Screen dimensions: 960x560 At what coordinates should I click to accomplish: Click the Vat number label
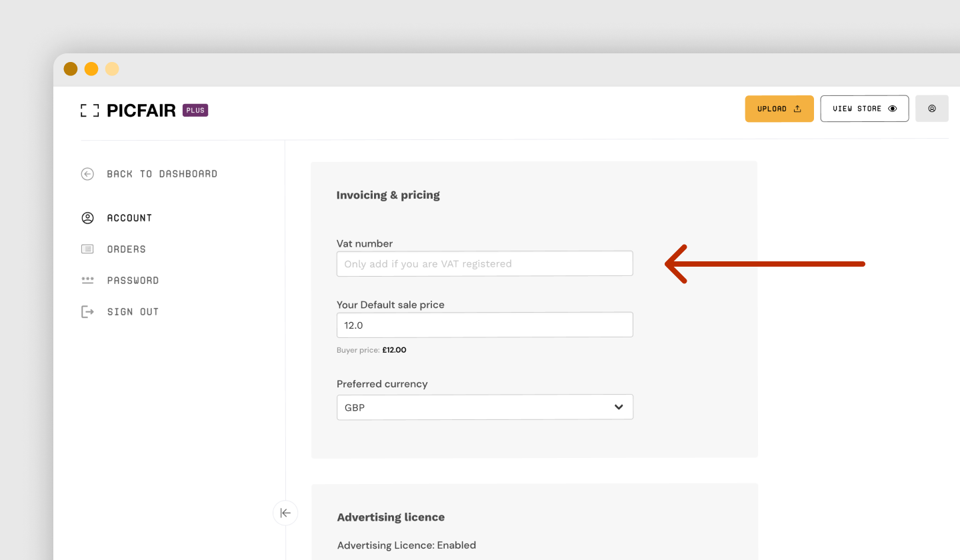click(x=365, y=244)
